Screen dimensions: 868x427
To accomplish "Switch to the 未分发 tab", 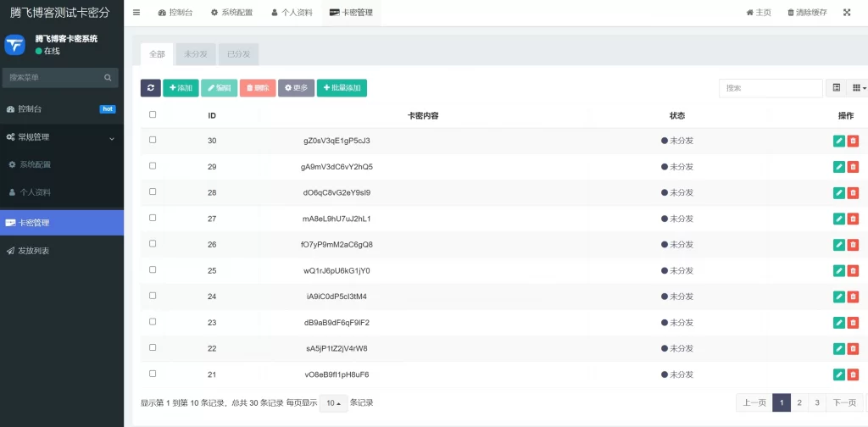I will pos(196,54).
